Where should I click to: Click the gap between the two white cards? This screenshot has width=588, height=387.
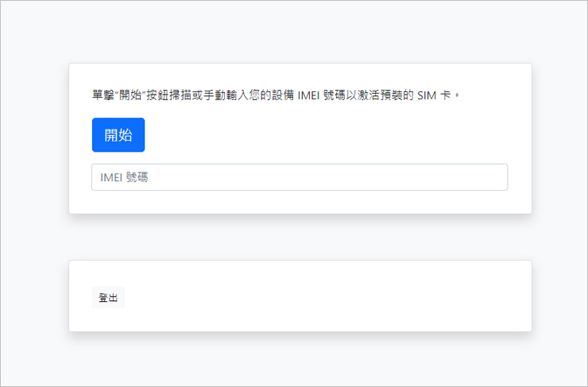coord(300,238)
